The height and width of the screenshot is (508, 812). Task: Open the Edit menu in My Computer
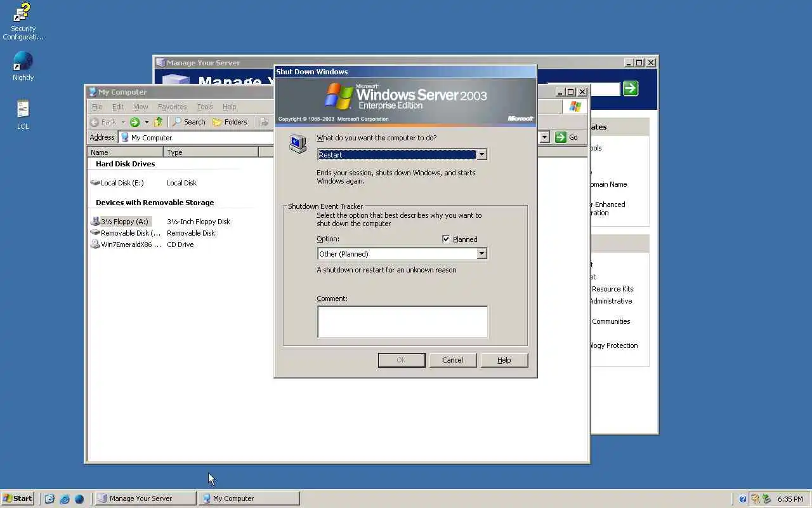click(118, 107)
